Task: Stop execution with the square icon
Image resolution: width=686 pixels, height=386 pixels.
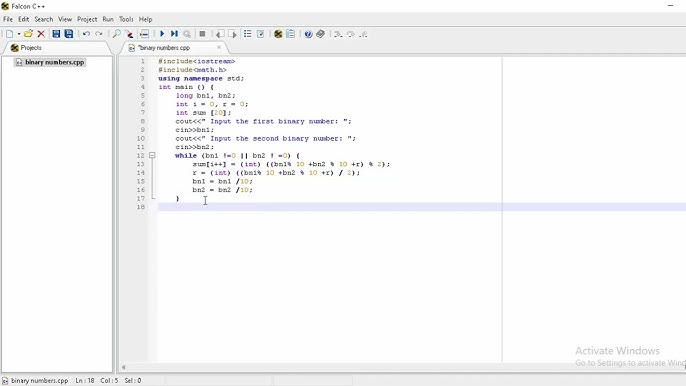Action: 202,34
